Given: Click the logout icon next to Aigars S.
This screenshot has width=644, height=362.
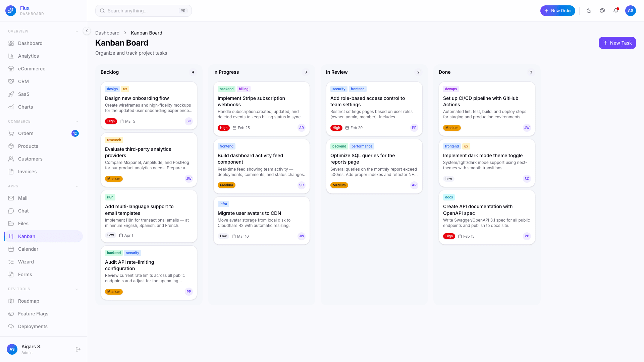Looking at the screenshot, I should tap(78, 349).
